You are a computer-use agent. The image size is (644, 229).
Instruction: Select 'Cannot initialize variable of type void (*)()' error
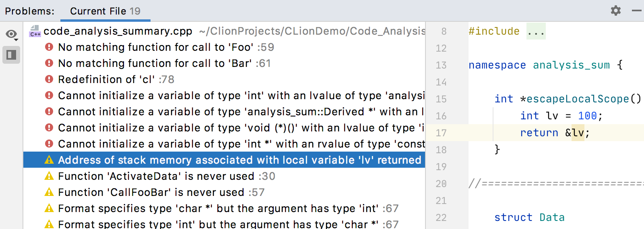(x=224, y=128)
